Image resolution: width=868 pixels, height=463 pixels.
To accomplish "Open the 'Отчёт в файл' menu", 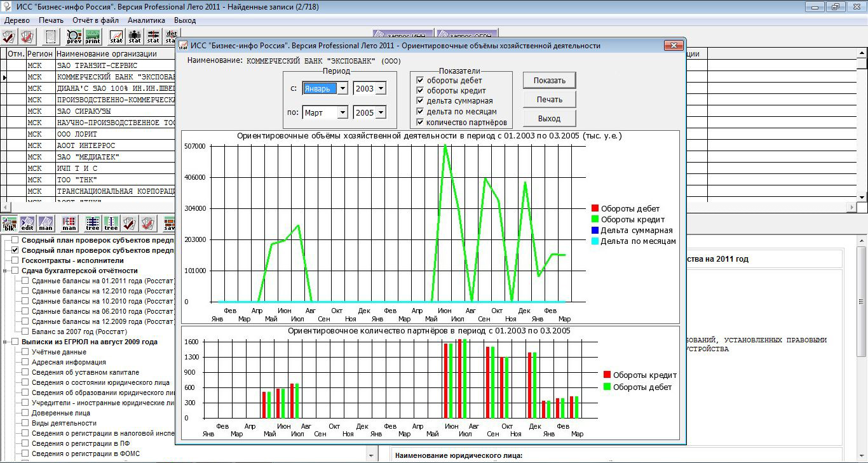I will (x=95, y=20).
